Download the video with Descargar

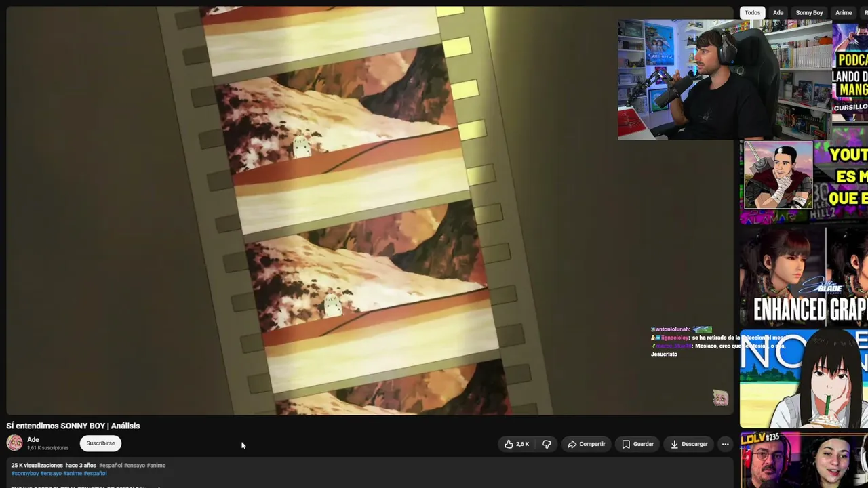coord(688,444)
